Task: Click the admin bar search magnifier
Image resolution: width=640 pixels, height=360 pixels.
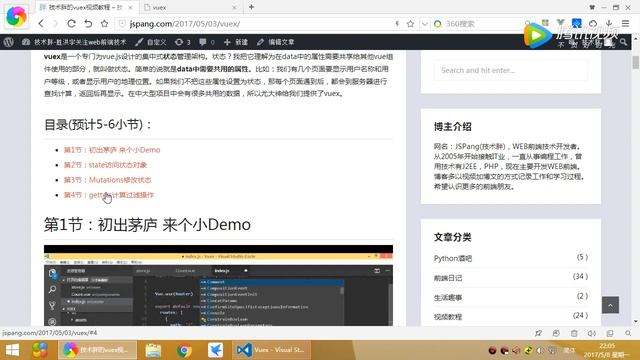Action: pyautogui.click(x=623, y=42)
